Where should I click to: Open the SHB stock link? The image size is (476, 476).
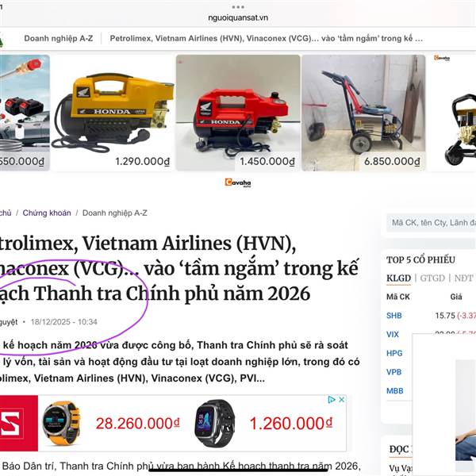(393, 316)
